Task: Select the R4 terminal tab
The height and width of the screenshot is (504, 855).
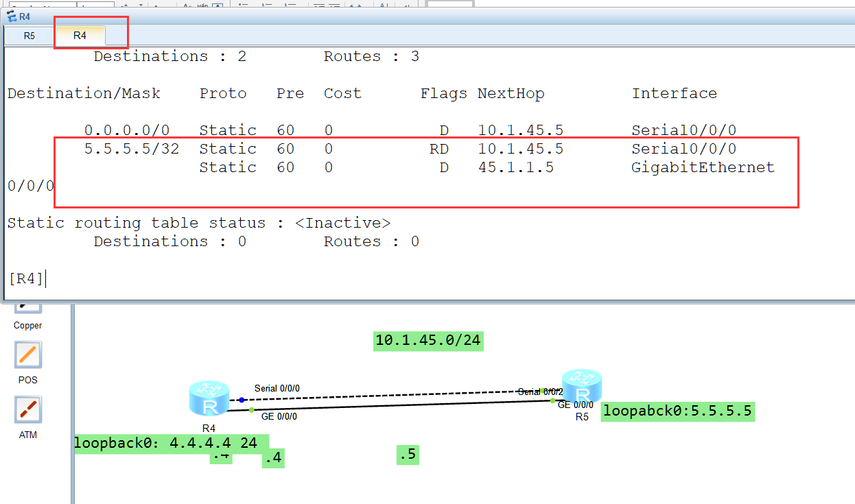Action: point(80,36)
